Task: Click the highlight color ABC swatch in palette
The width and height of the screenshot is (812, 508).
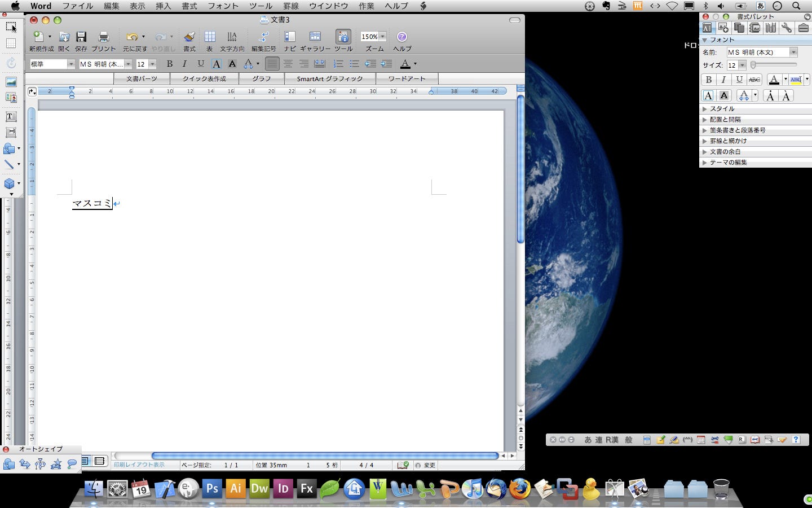Action: [x=796, y=80]
